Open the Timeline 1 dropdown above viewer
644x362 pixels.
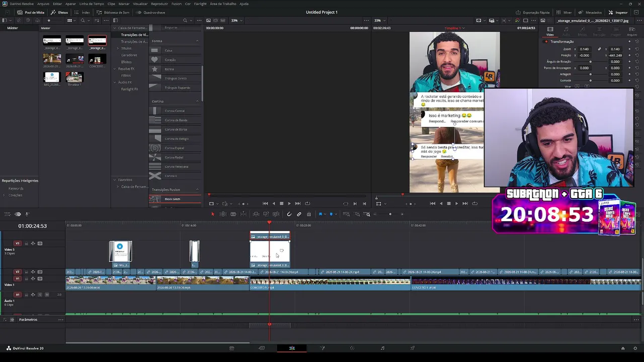[x=455, y=28]
